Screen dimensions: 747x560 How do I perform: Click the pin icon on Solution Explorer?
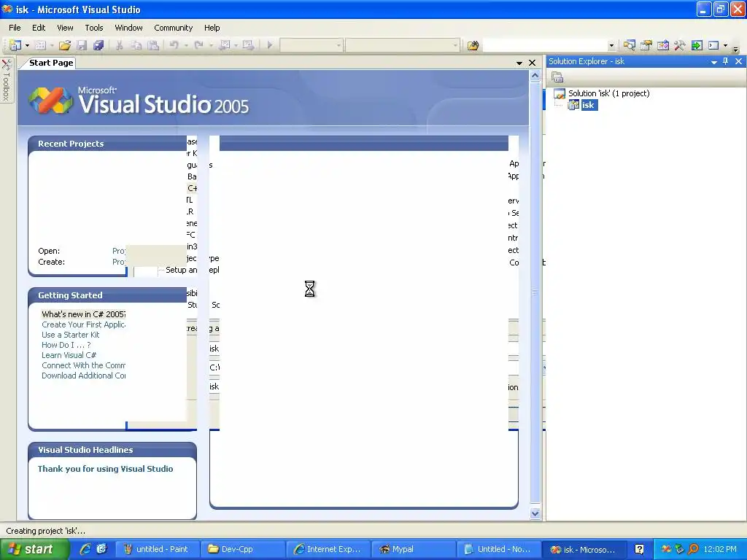(x=726, y=61)
